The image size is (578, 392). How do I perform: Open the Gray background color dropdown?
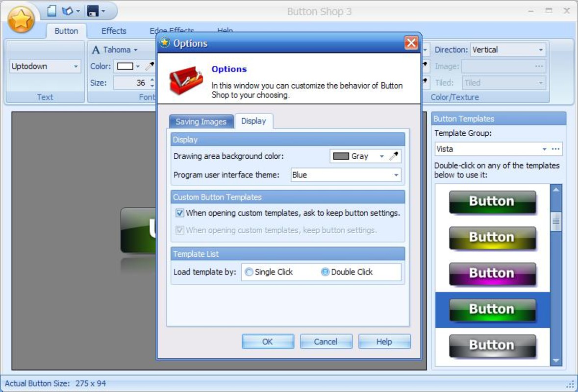click(x=381, y=156)
